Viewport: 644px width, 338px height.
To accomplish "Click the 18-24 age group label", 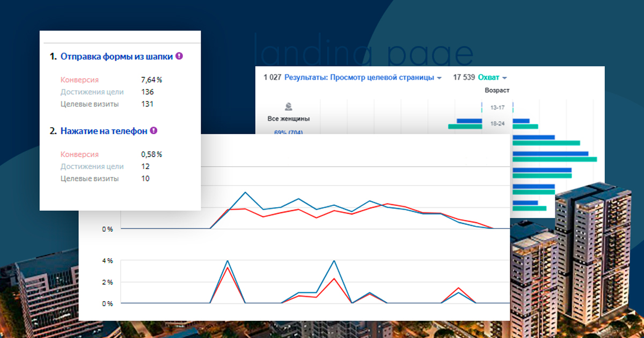I will tap(497, 124).
